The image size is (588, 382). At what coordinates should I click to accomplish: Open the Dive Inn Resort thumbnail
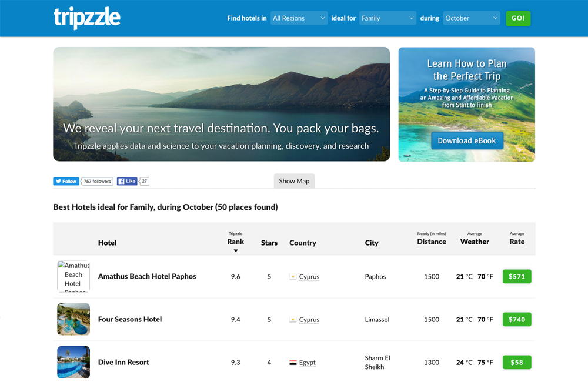pos(73,362)
